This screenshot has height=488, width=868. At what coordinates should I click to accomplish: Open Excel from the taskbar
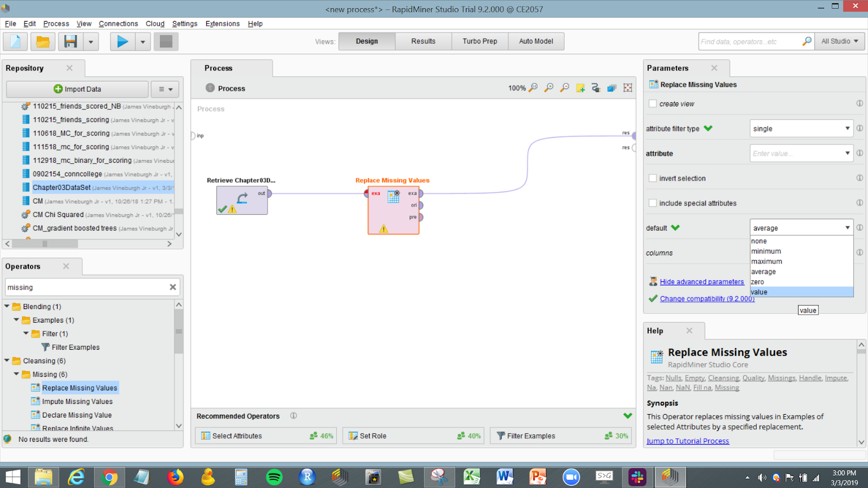pyautogui.click(x=471, y=477)
